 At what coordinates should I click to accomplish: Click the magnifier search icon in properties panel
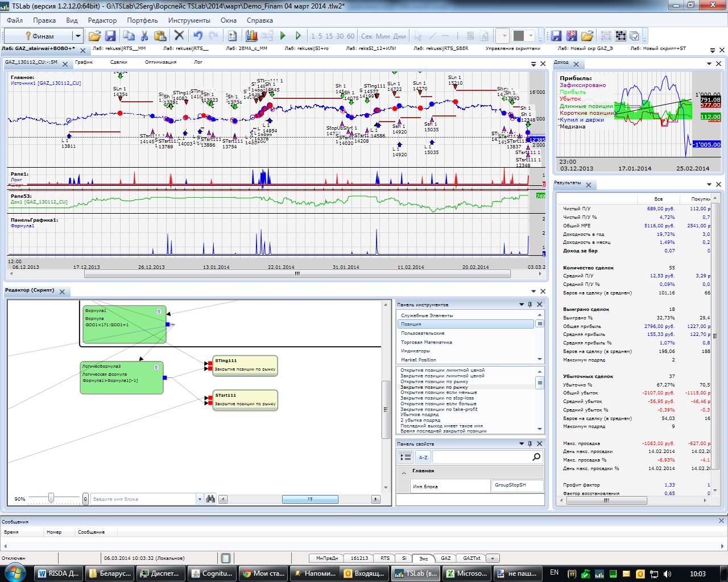(x=536, y=457)
